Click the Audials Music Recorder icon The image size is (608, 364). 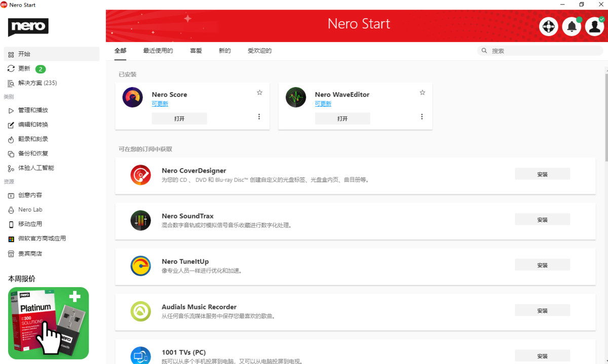click(x=140, y=312)
